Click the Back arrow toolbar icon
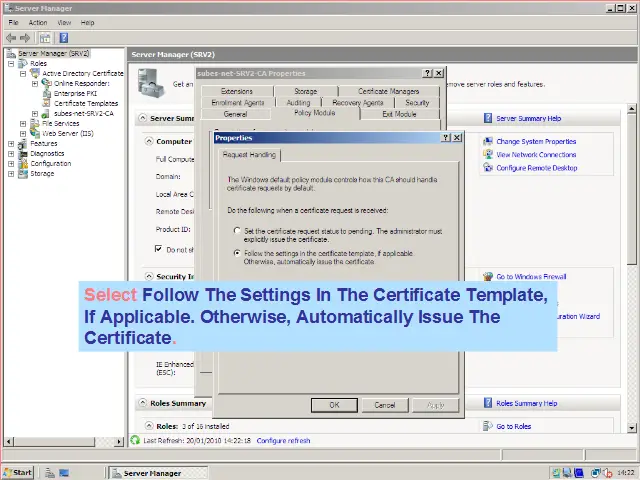640x480 pixels. click(11, 38)
